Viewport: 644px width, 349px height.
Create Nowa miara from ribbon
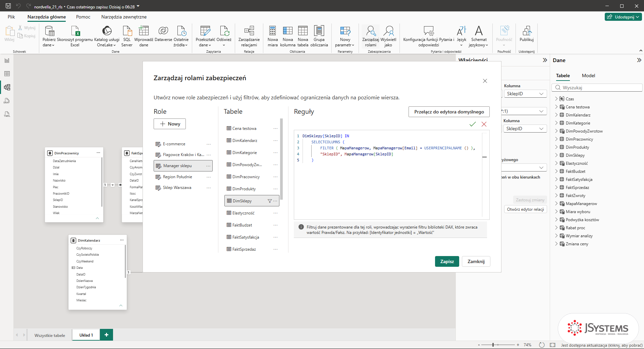click(273, 36)
